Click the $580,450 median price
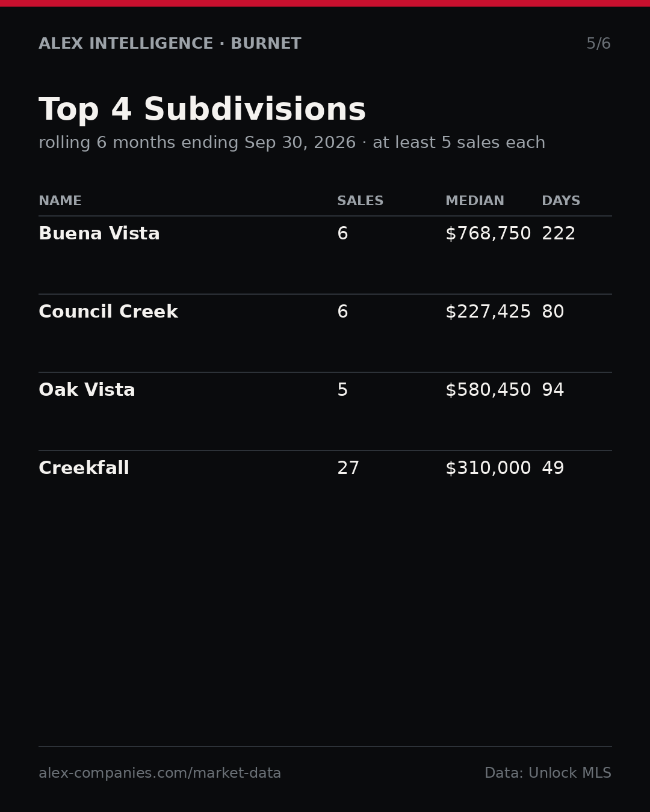This screenshot has height=812, width=650. coord(488,390)
